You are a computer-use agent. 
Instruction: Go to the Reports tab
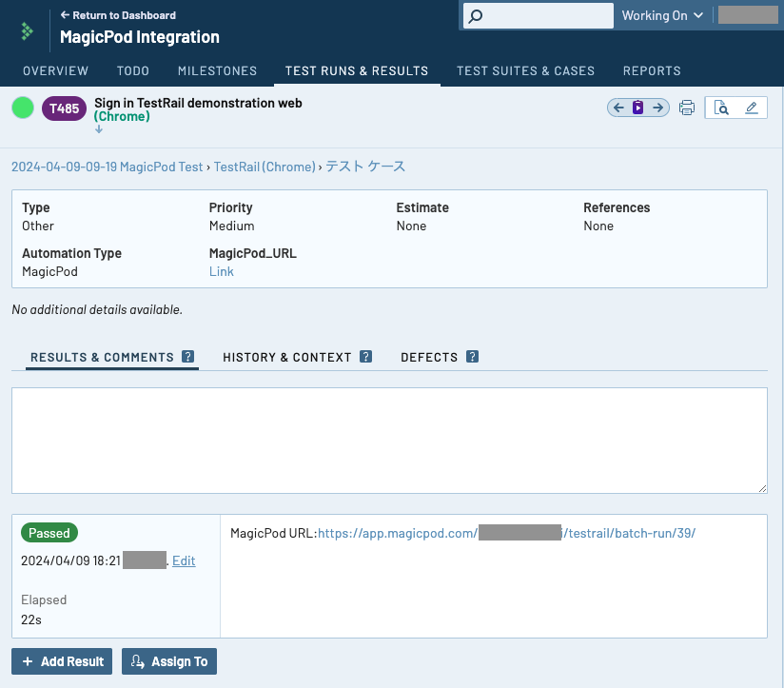pyautogui.click(x=652, y=71)
